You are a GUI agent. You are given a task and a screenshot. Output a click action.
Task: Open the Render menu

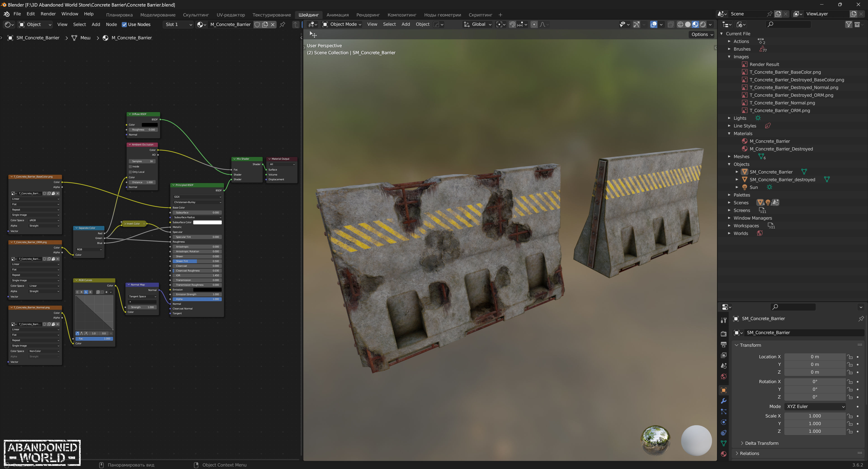[x=48, y=14]
